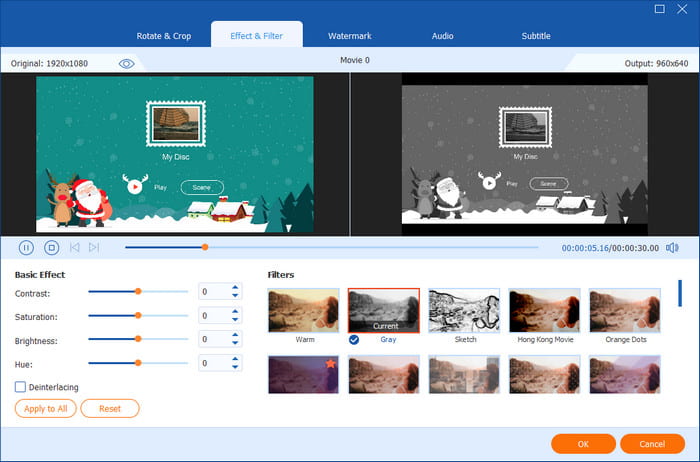
Task: Confirm changes with the OK button
Action: click(x=582, y=443)
